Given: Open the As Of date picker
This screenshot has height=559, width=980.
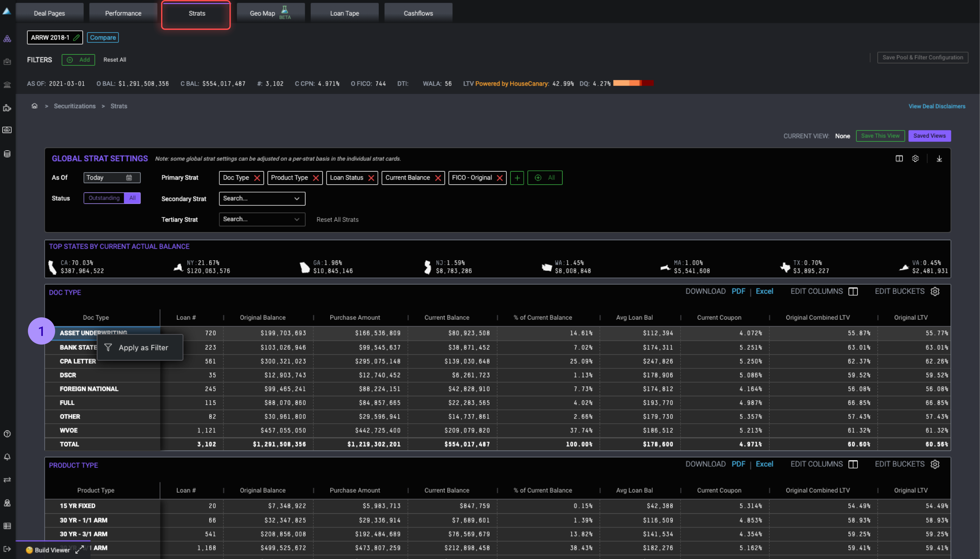Looking at the screenshot, I should [x=129, y=177].
